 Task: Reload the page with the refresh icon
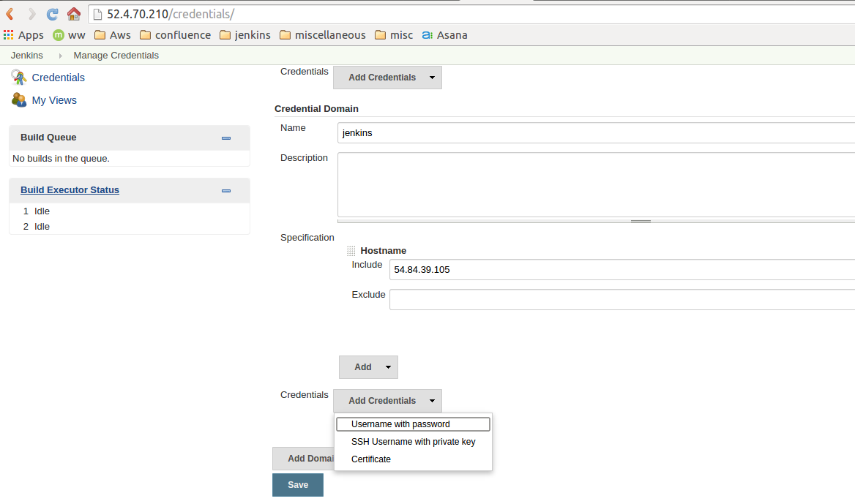[x=53, y=14]
